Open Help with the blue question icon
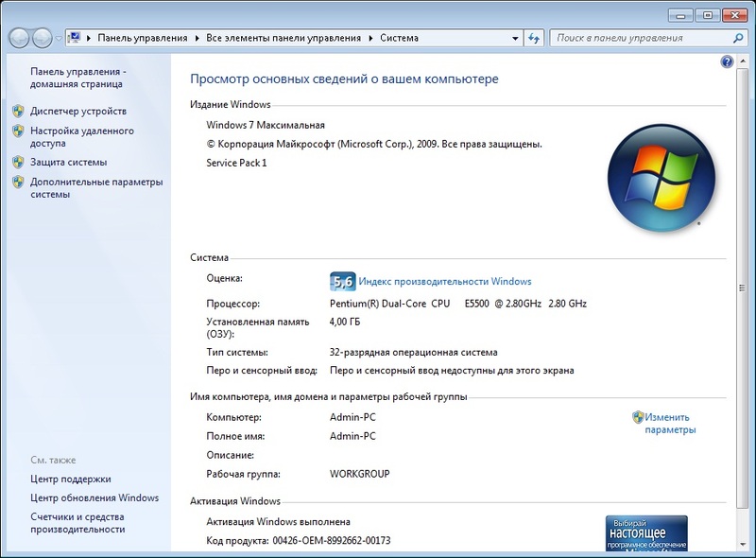This screenshot has height=558, width=756. tap(727, 61)
